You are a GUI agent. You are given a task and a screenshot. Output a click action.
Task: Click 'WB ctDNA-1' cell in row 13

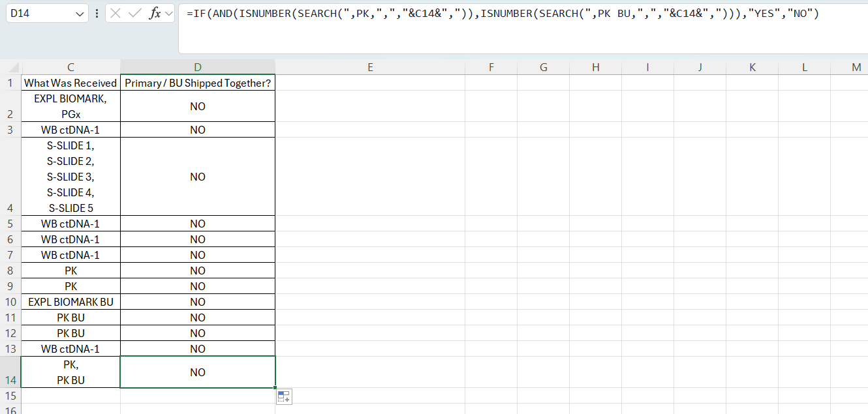pos(70,349)
